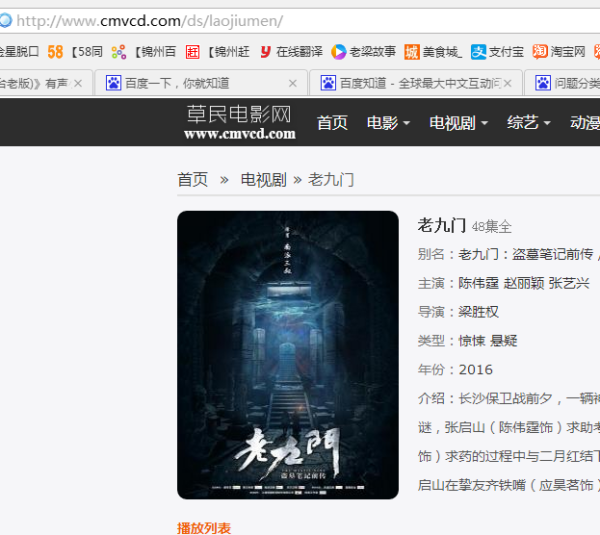
Task: Open the 淘宝网 bookmark
Action: click(x=568, y=52)
